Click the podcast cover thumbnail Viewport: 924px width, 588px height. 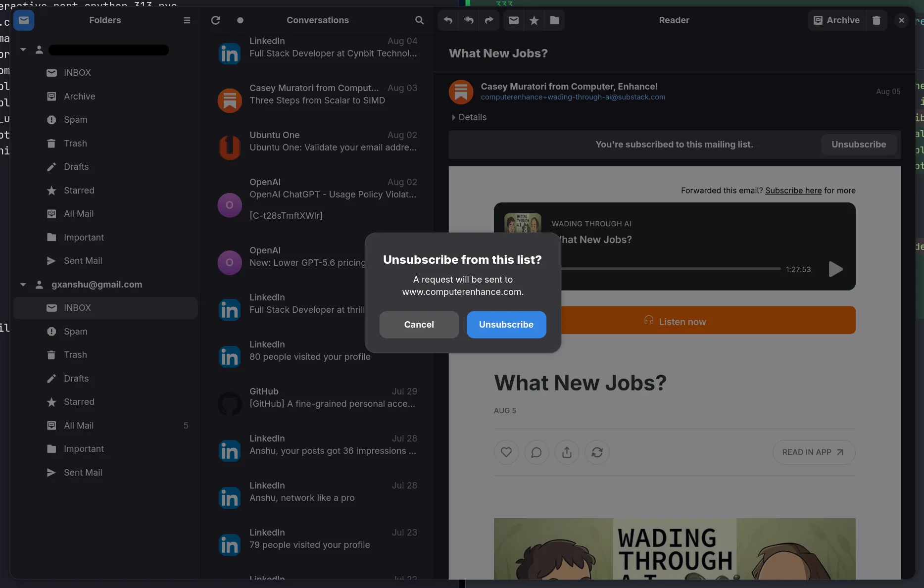tap(523, 223)
